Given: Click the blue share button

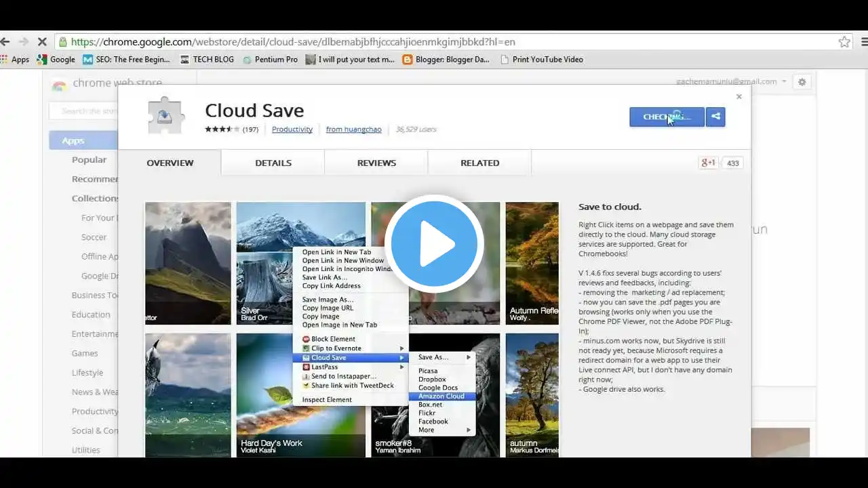Looking at the screenshot, I should (x=715, y=117).
